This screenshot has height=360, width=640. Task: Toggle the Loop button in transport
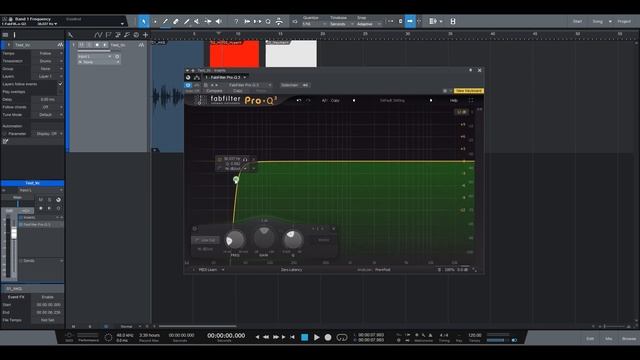(x=342, y=338)
